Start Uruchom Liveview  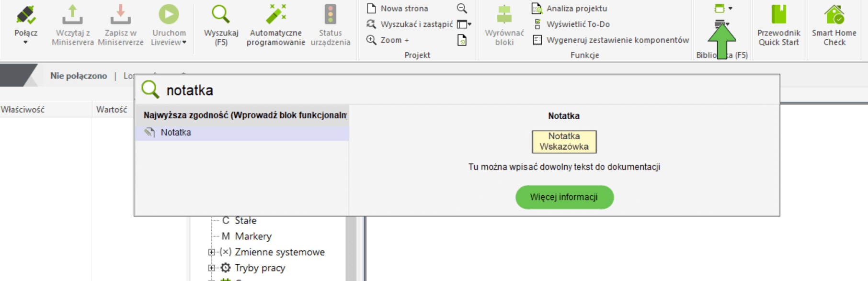169,16
